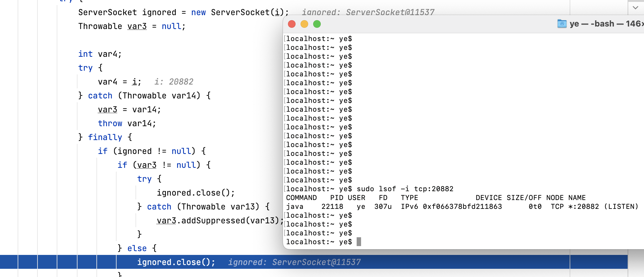This screenshot has width=644, height=277.
Task: Click the 'else' keyword
Action: point(137,248)
